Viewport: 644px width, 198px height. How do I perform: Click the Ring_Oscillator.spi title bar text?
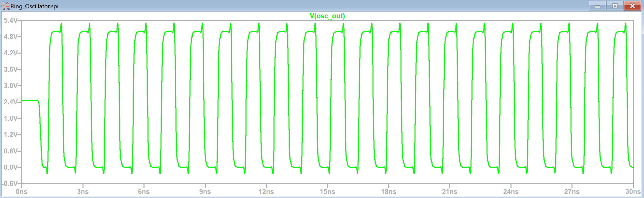click(34, 6)
